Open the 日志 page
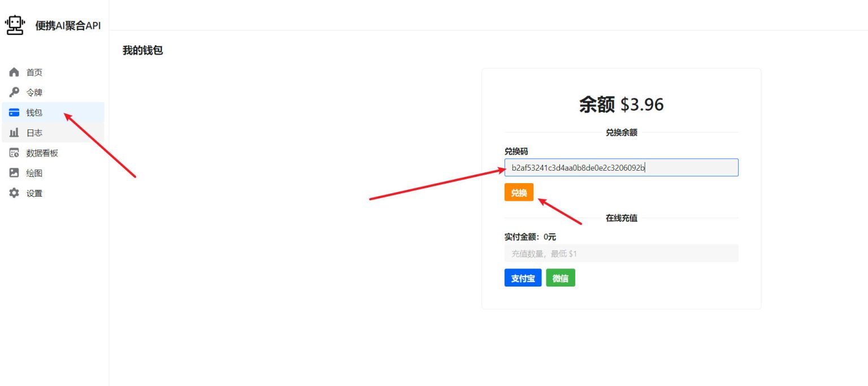868x386 pixels. click(x=53, y=133)
